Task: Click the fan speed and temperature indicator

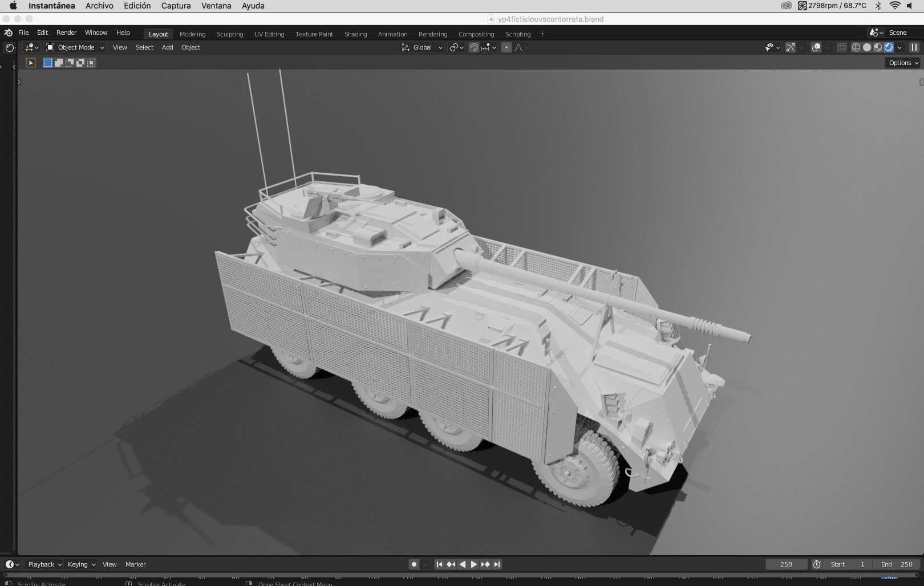Action: [x=832, y=6]
